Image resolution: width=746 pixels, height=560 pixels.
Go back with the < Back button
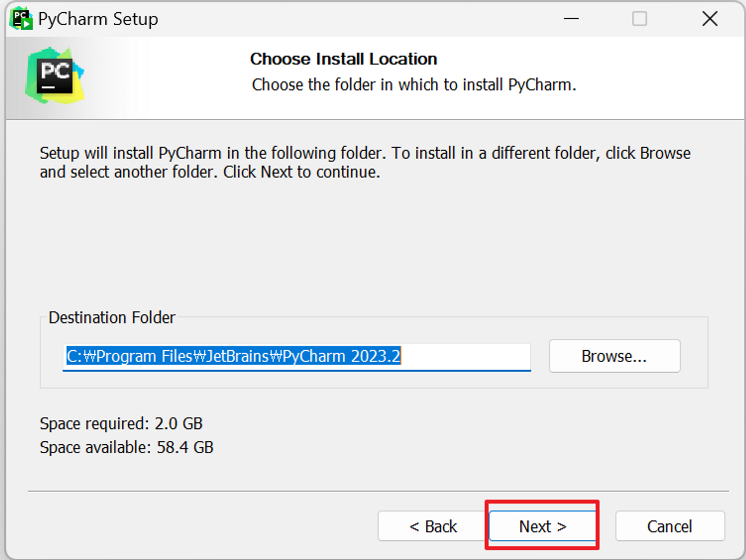[433, 526]
